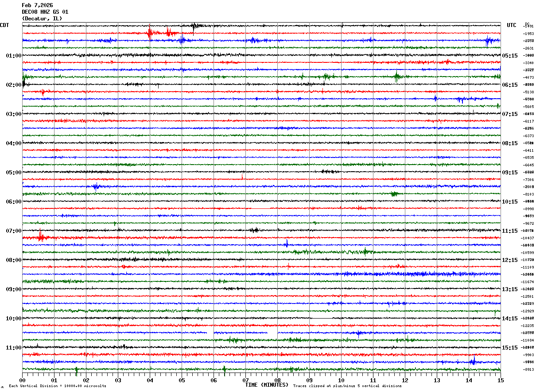Select DC offset value -8913

pyautogui.click(x=528, y=369)
